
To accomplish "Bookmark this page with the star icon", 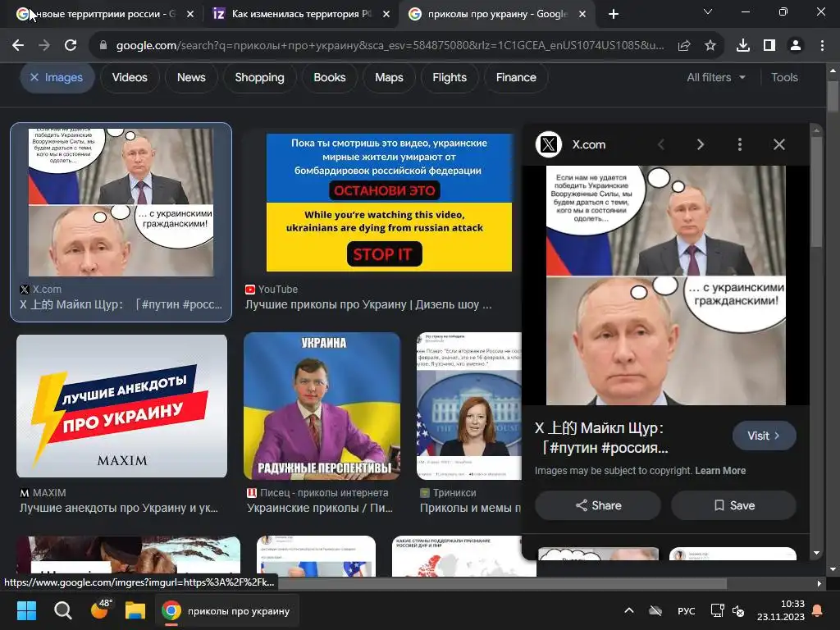I will [710, 46].
